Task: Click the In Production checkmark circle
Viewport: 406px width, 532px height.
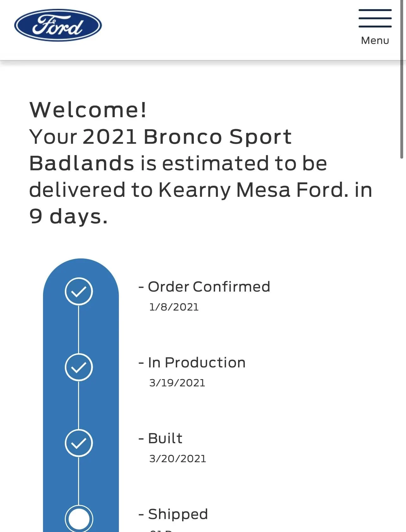Action: pos(79,367)
